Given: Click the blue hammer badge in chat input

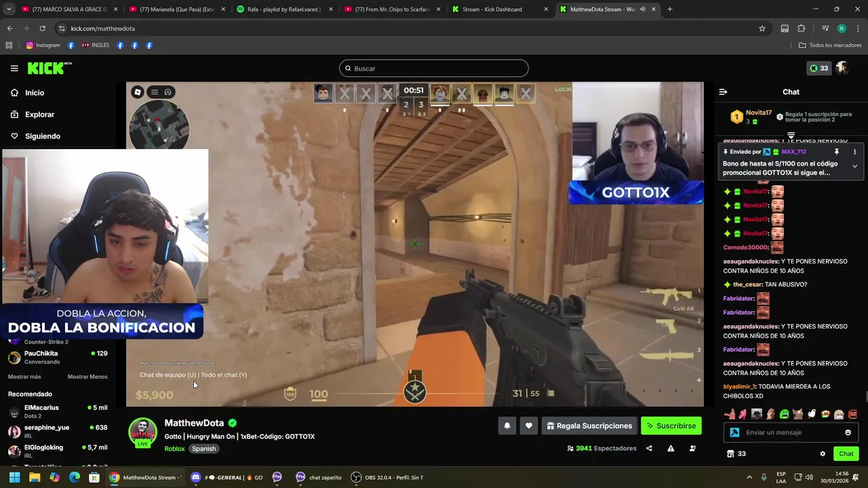Looking at the screenshot, I should (x=734, y=432).
